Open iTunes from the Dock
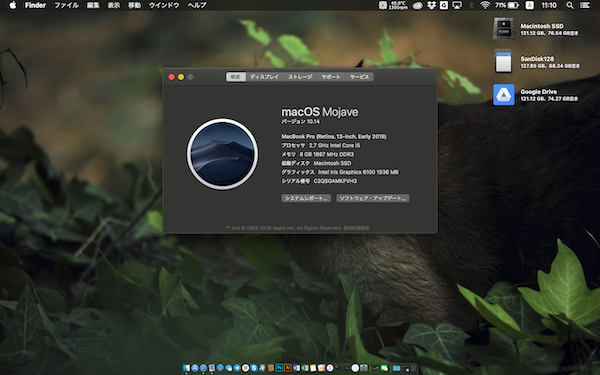The image size is (600, 375). click(330, 368)
